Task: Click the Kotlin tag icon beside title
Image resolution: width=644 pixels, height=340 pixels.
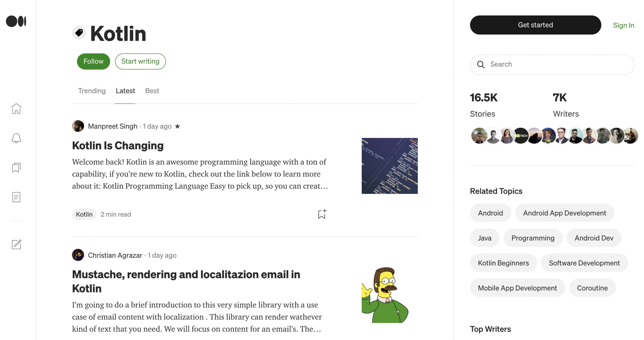Action: [79, 33]
